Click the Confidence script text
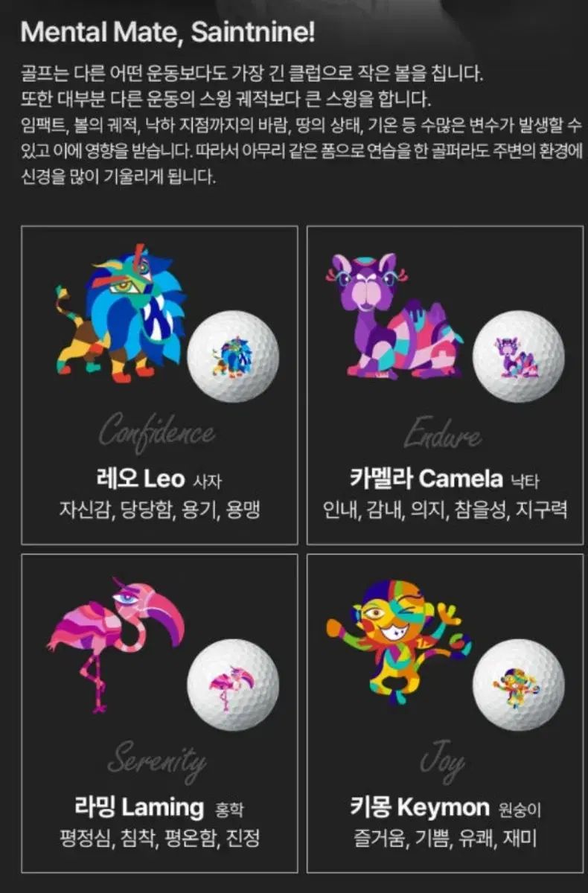588x893 pixels. [158, 432]
